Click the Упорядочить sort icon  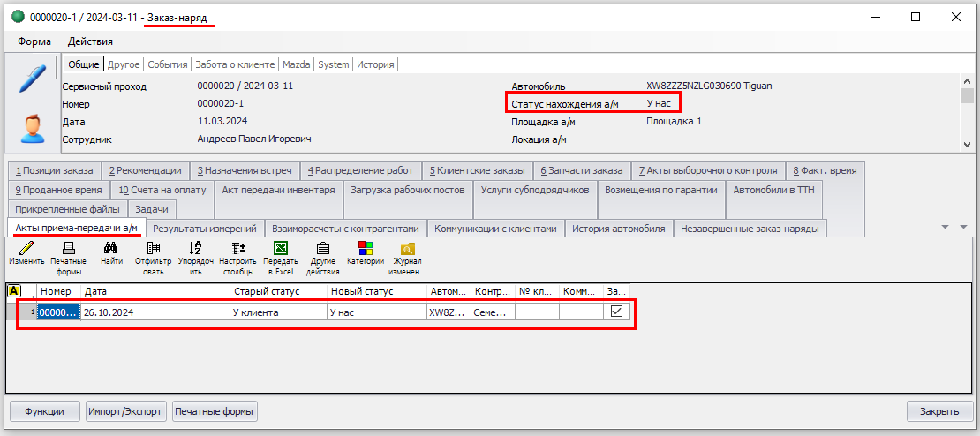coord(195,249)
